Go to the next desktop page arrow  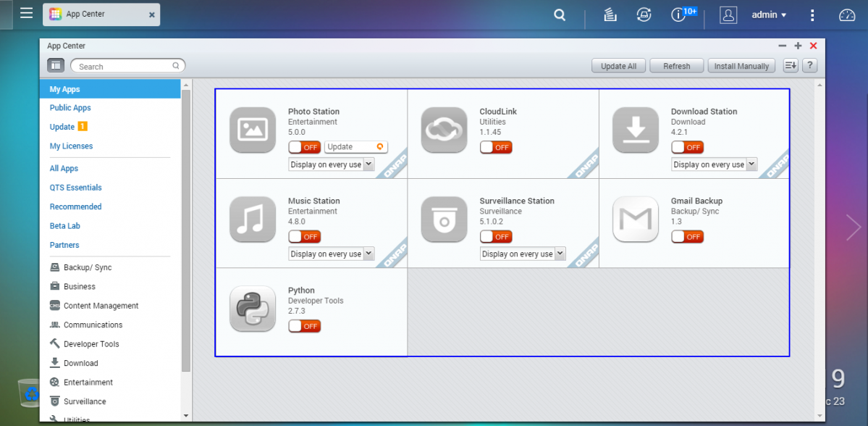[x=854, y=227]
